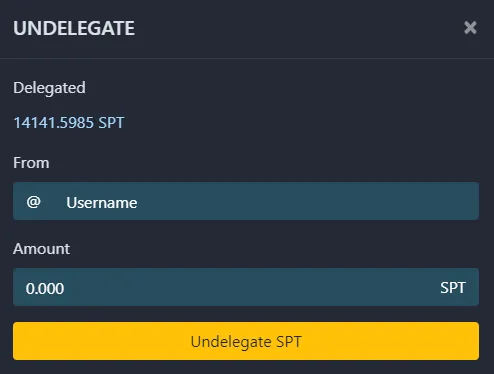
Task: Focus the Username input field
Action: (x=246, y=201)
